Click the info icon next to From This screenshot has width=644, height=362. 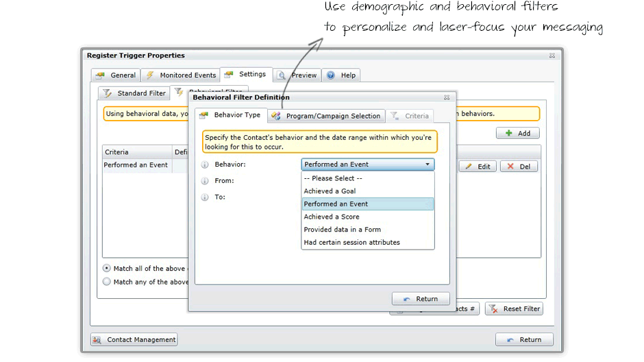pyautogui.click(x=205, y=181)
